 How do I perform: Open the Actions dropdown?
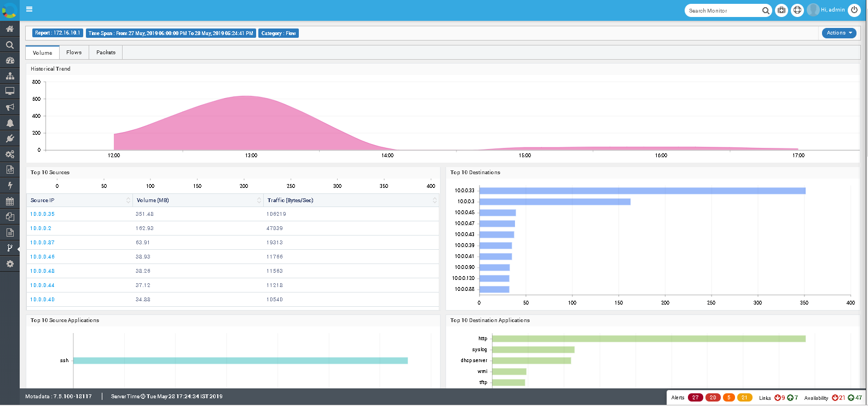(x=839, y=33)
